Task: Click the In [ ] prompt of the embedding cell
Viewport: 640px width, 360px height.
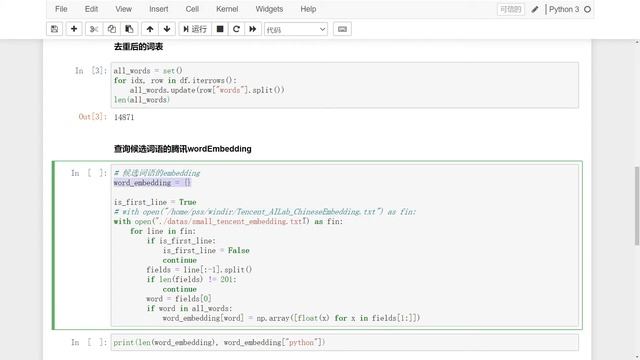Action: pos(89,173)
